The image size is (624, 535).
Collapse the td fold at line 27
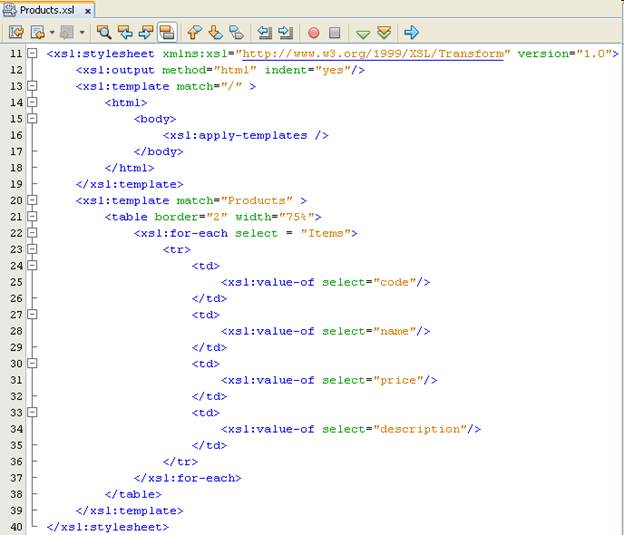pyautogui.click(x=32, y=314)
